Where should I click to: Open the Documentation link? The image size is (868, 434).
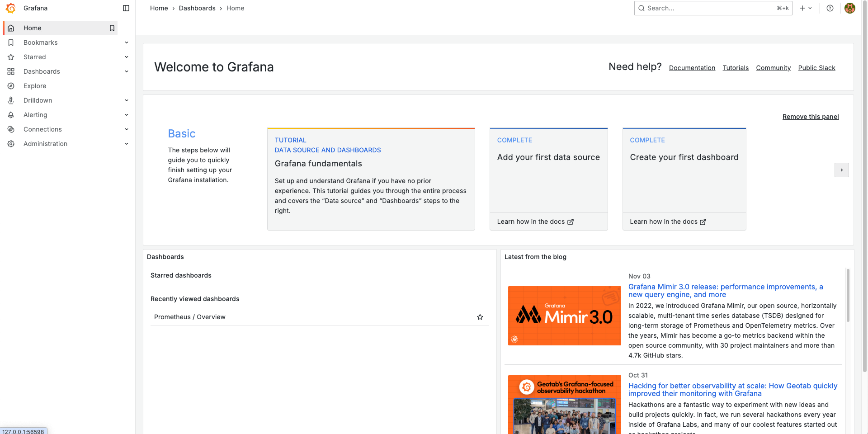click(x=692, y=68)
